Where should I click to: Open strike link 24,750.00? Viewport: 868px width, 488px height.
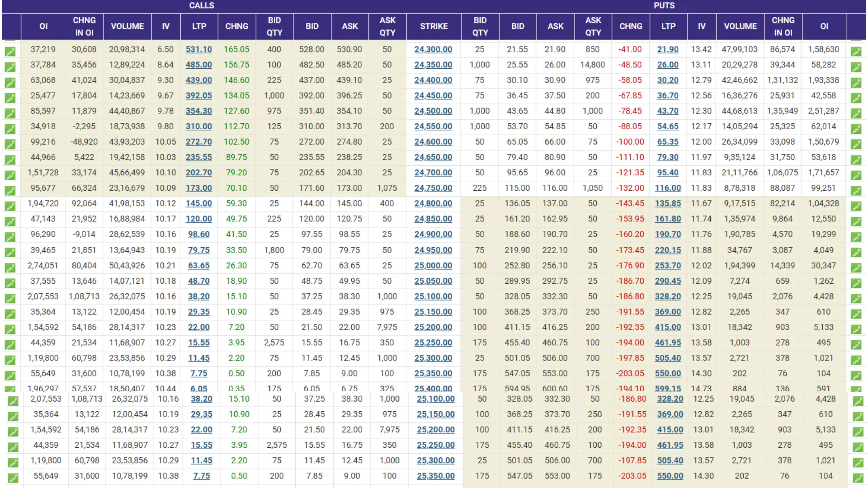(x=433, y=188)
